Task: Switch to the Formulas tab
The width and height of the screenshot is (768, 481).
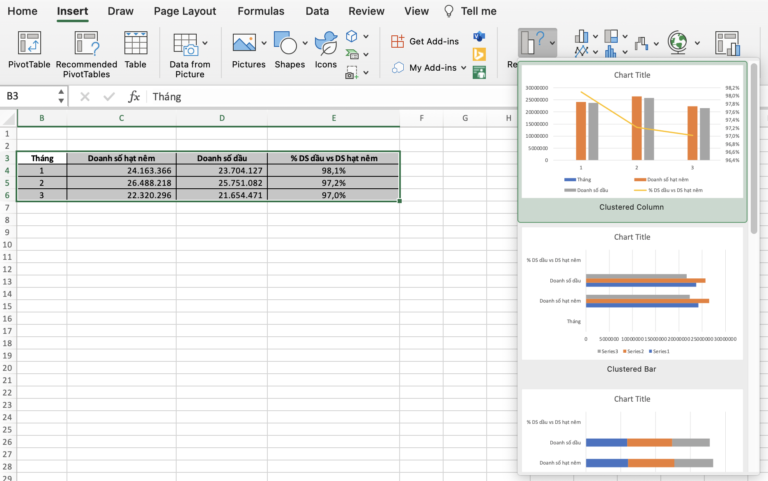Action: (x=260, y=11)
